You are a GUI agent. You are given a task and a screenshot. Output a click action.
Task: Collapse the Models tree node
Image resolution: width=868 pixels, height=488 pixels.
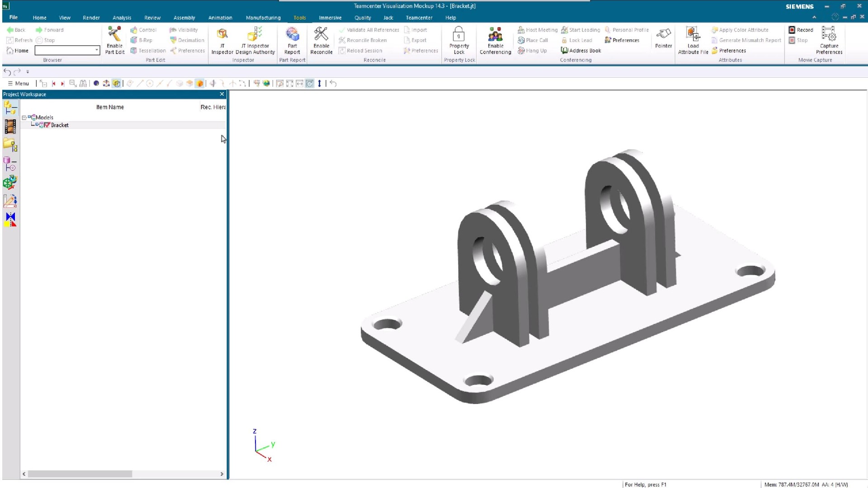point(24,117)
